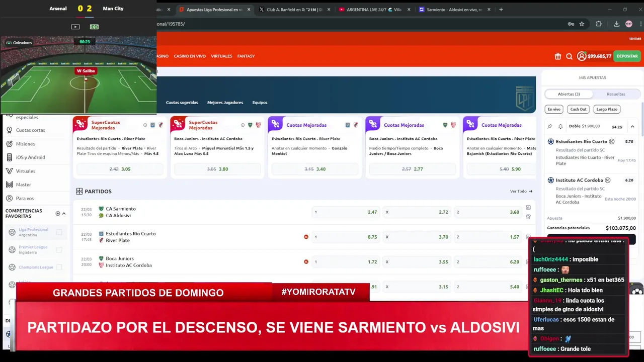The height and width of the screenshot is (362, 644).
Task: Switch to Sarmiento - Aldosivi en vivo browser tab
Action: (x=454, y=10)
